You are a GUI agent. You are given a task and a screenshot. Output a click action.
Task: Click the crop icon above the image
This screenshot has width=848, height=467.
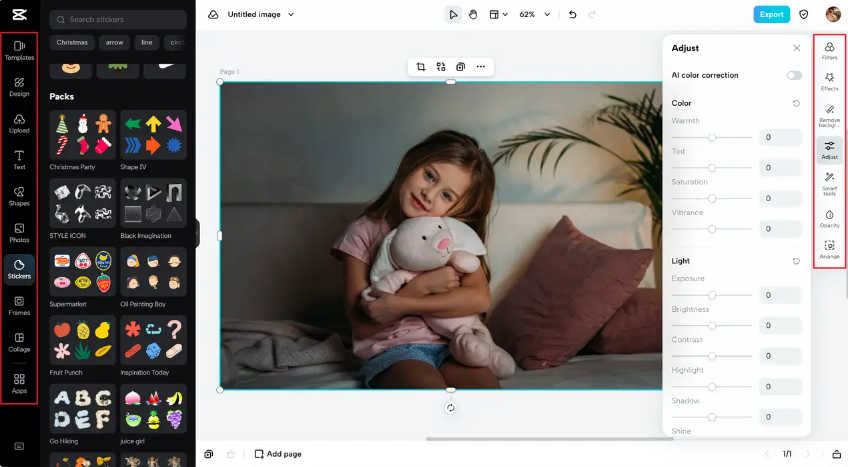coord(421,66)
